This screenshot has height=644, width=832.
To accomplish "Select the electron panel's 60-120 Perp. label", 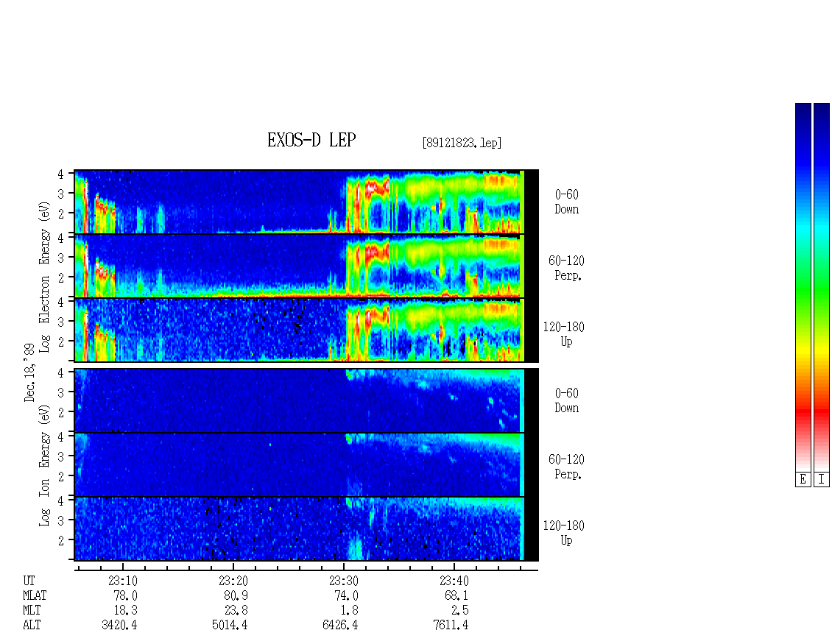I will click(566, 269).
